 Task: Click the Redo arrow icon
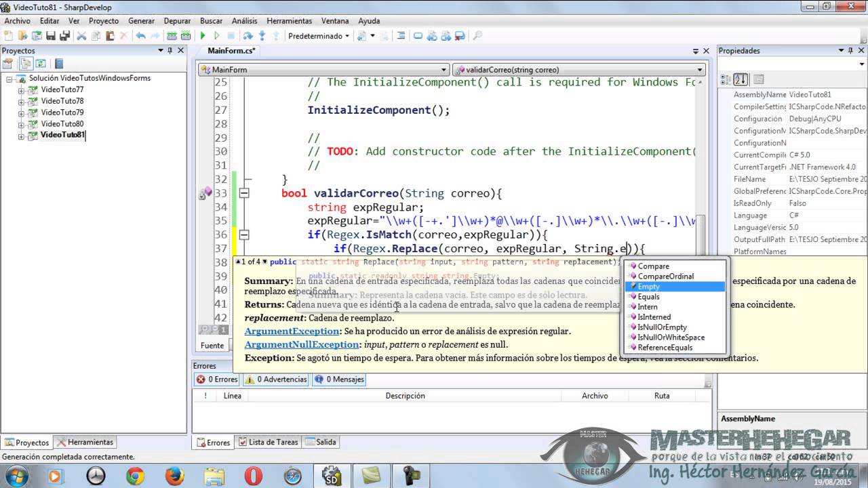(x=155, y=36)
